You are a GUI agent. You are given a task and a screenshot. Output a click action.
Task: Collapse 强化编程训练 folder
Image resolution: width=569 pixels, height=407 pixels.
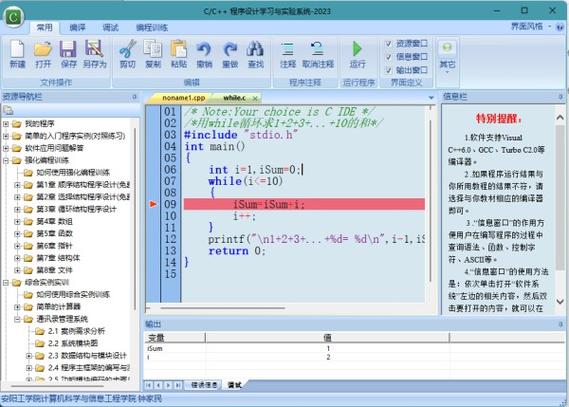(6, 160)
